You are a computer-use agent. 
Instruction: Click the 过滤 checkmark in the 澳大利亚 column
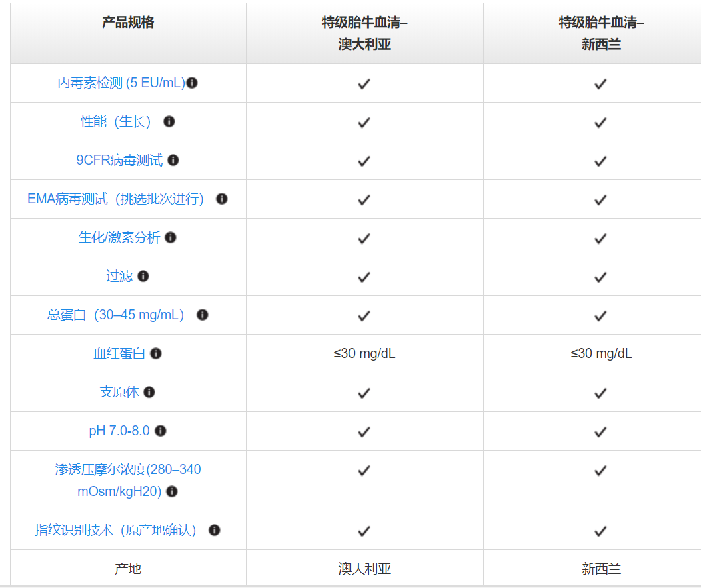coord(364,277)
